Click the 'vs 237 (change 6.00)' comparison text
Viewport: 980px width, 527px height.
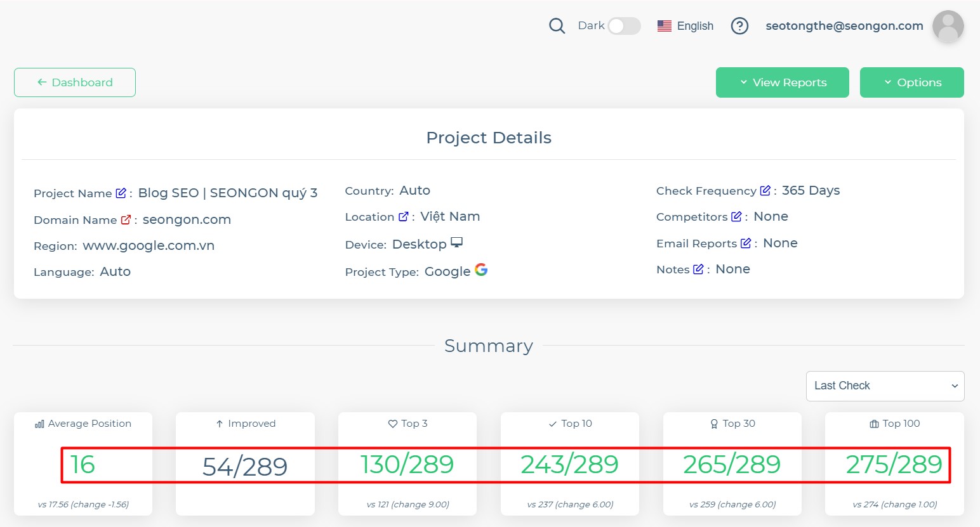pyautogui.click(x=570, y=505)
